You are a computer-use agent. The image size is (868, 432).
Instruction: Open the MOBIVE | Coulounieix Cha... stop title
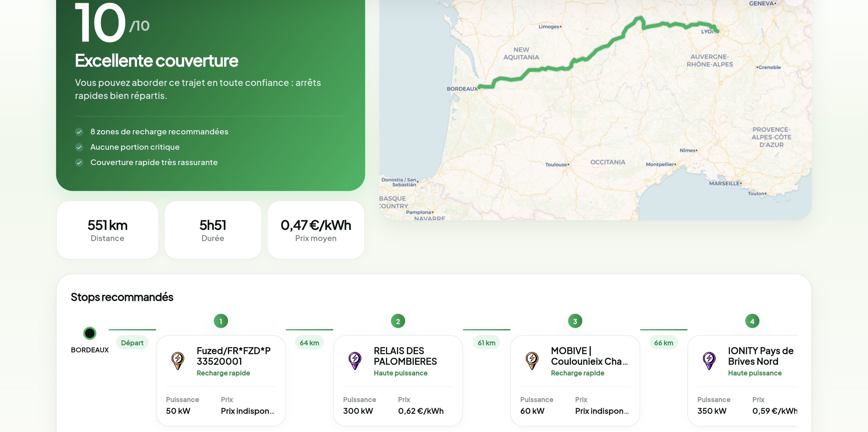pos(589,356)
